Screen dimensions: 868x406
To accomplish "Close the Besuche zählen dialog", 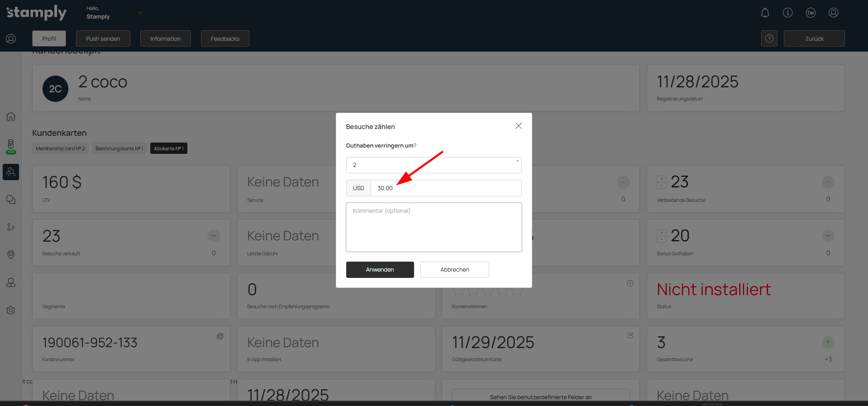I will [519, 126].
